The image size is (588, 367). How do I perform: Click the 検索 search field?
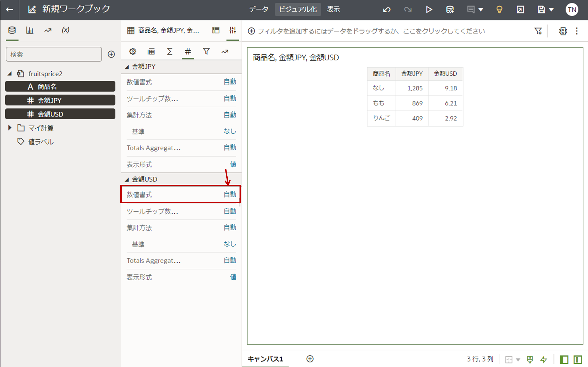coord(54,54)
